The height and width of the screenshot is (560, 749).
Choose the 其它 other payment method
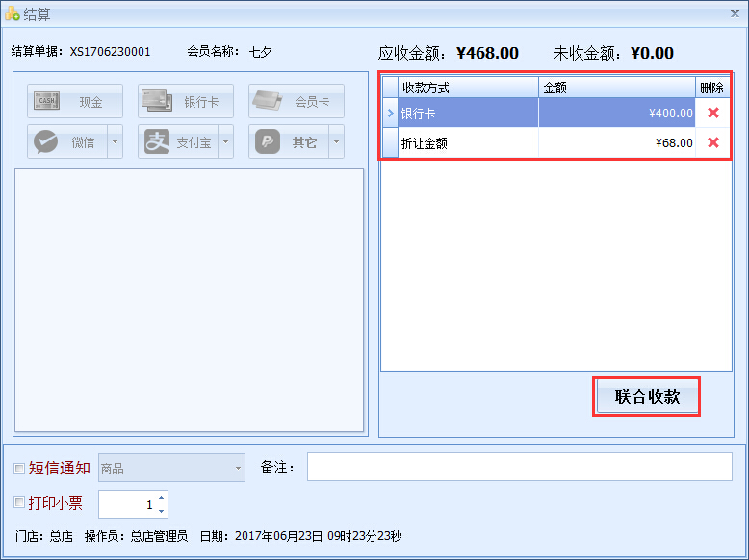[x=289, y=141]
